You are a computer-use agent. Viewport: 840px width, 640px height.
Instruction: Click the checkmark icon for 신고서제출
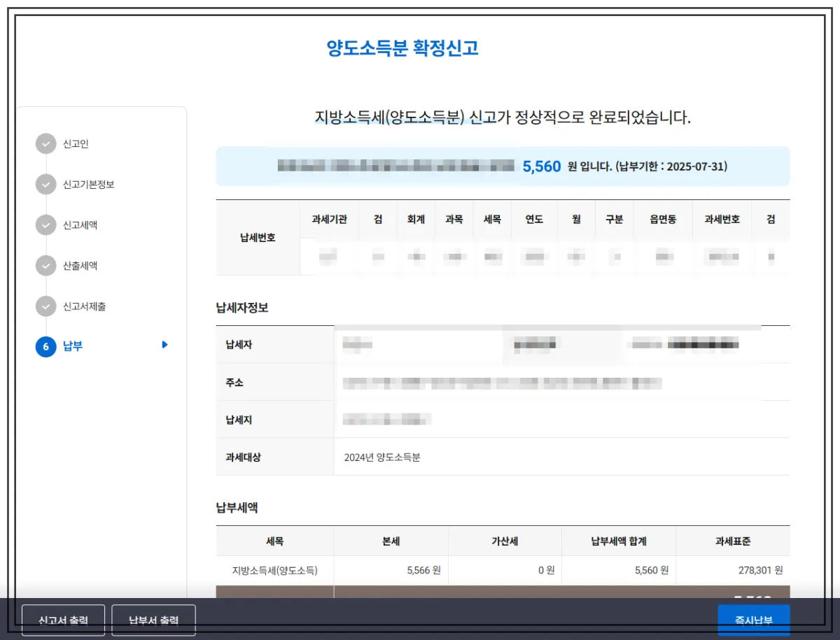pyautogui.click(x=45, y=305)
